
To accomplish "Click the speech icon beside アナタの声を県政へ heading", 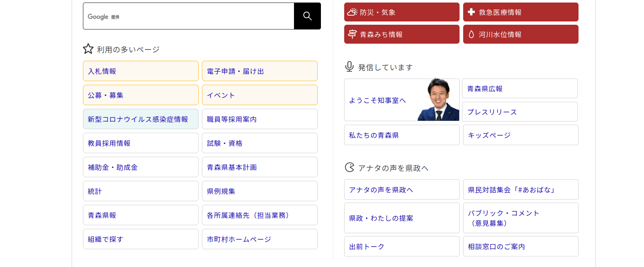I will (349, 167).
